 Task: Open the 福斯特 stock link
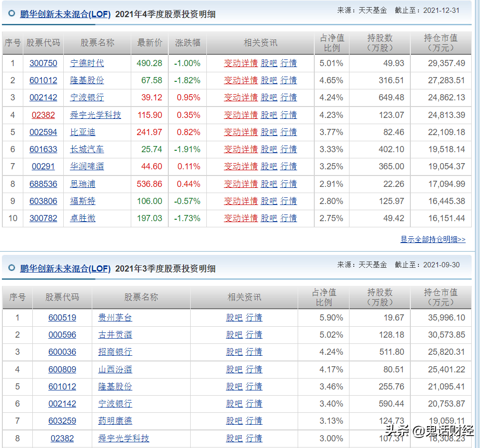click(83, 201)
